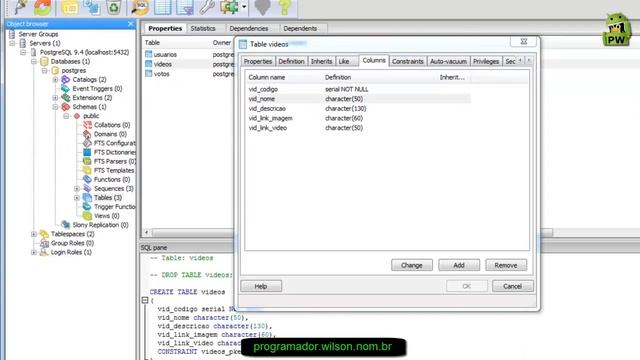
Task: Expand the Sequences (3) node
Action: pyautogui.click(x=77, y=189)
